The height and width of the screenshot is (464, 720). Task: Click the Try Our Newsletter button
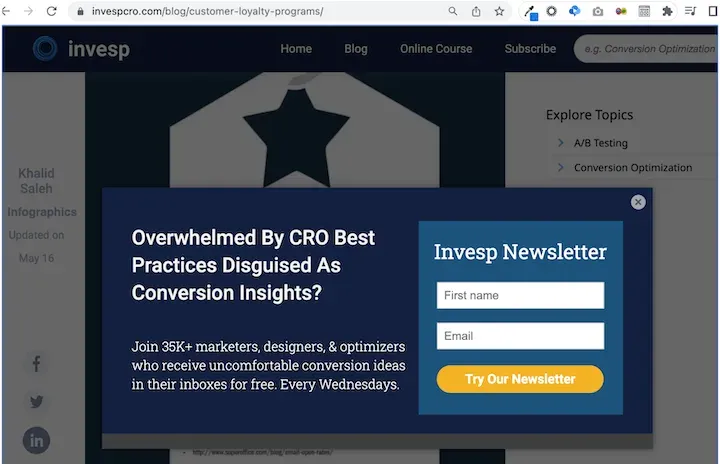[520, 379]
